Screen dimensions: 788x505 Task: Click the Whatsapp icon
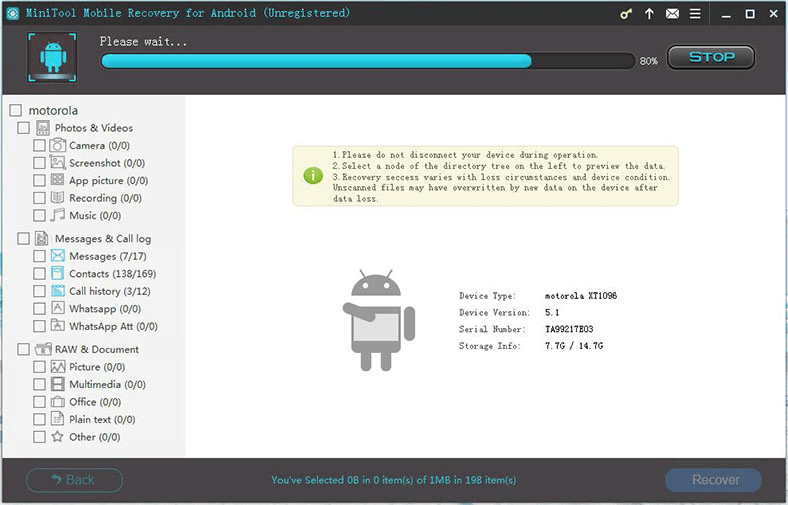pyautogui.click(x=58, y=308)
